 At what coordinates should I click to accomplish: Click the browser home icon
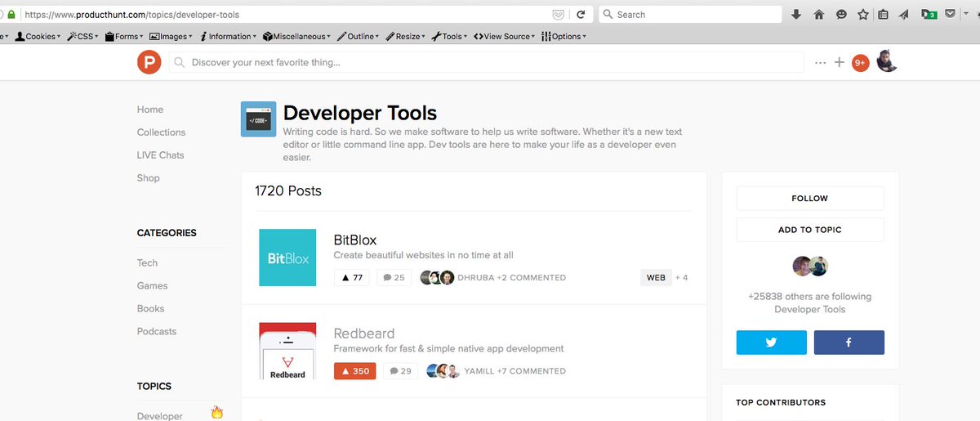point(818,15)
